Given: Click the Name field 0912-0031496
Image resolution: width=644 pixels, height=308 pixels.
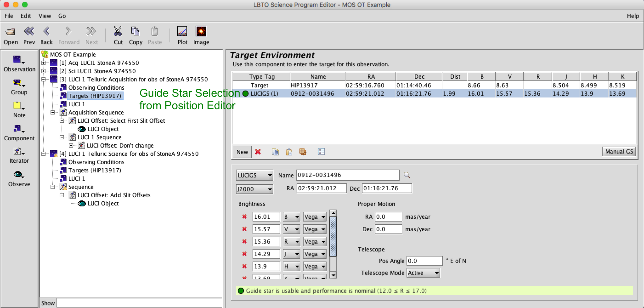Looking at the screenshot, I should (x=348, y=175).
